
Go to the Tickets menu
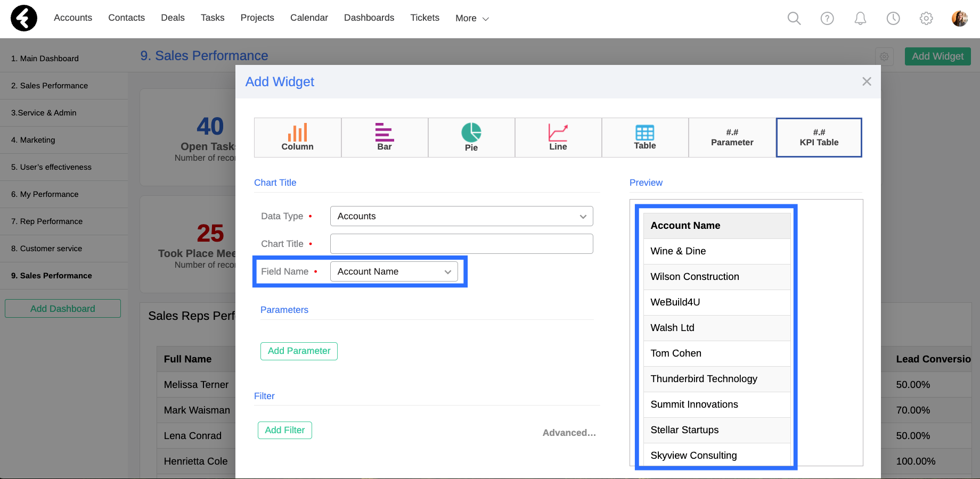(x=424, y=18)
